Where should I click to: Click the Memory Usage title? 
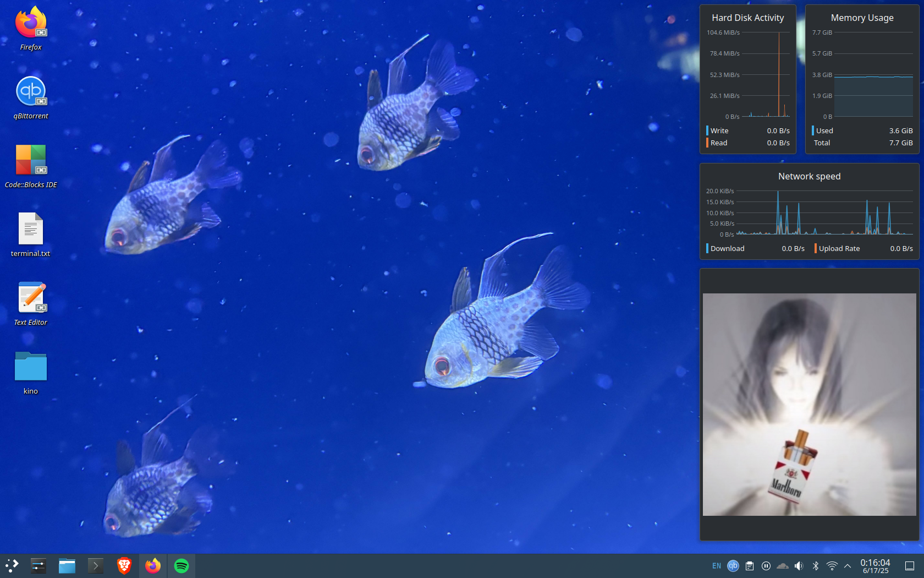[862, 18]
